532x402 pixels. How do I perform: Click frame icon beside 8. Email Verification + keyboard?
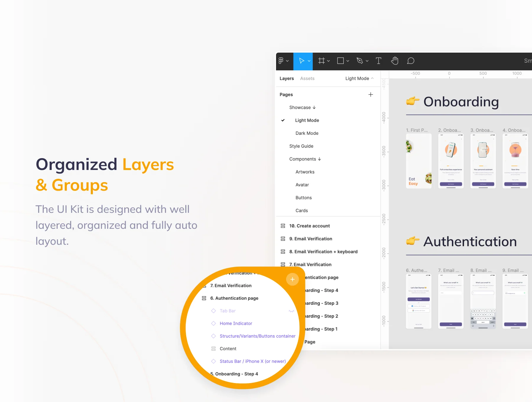(x=283, y=252)
